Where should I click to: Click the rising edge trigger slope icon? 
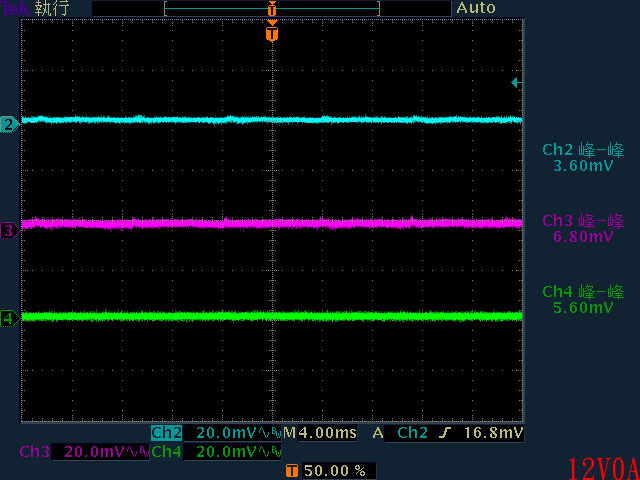445,433
